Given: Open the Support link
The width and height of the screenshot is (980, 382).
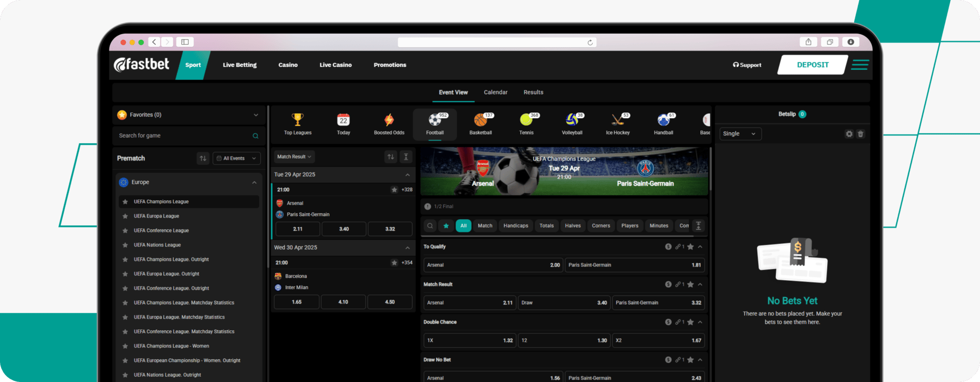Looking at the screenshot, I should pyautogui.click(x=747, y=65).
